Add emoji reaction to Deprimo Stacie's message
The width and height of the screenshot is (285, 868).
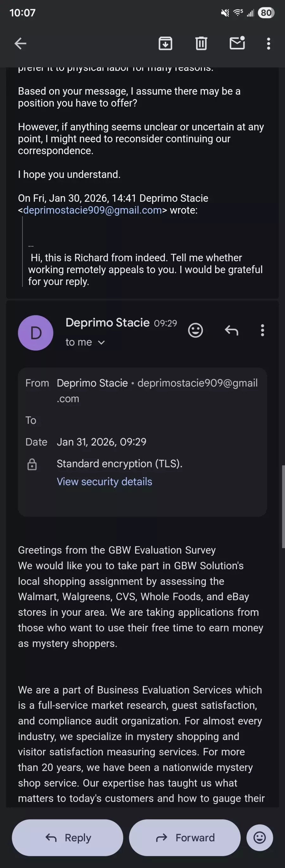tap(195, 330)
